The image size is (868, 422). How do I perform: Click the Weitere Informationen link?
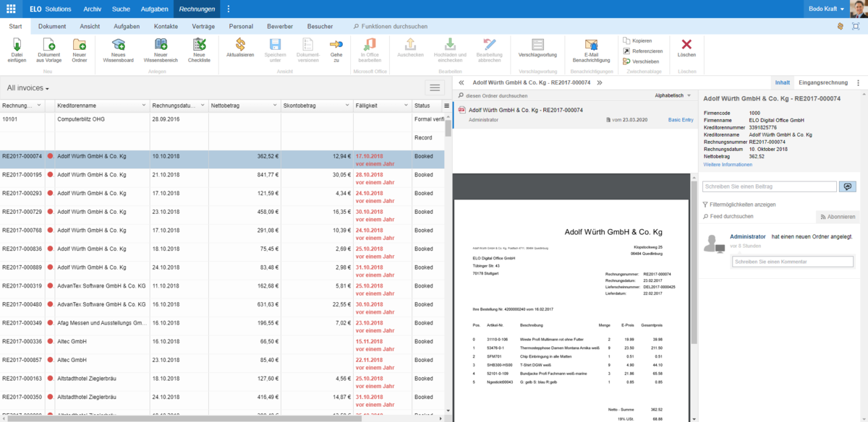728,165
